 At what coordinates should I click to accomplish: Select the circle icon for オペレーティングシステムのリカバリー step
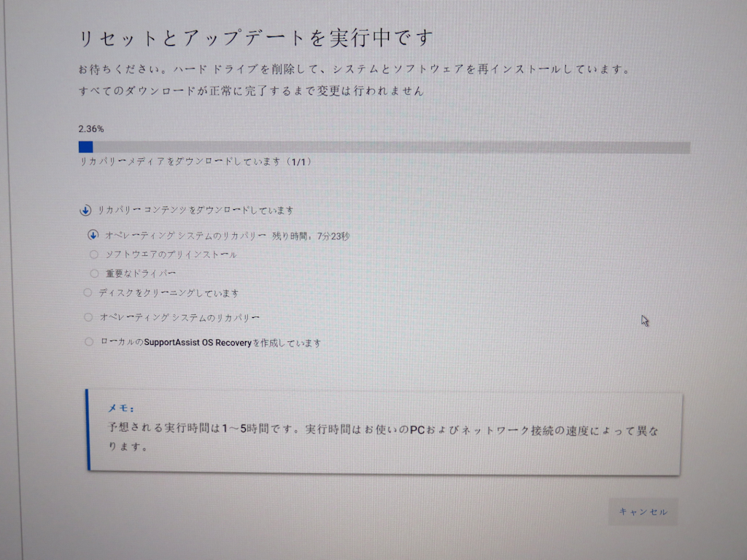(x=88, y=316)
